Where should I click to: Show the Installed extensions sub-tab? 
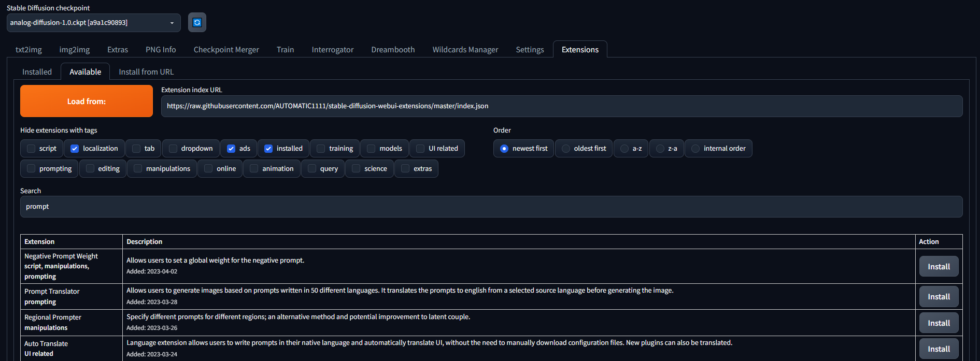[37, 72]
